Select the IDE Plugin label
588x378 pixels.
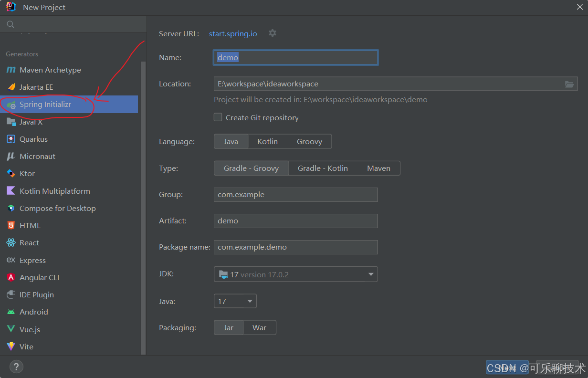click(x=37, y=294)
